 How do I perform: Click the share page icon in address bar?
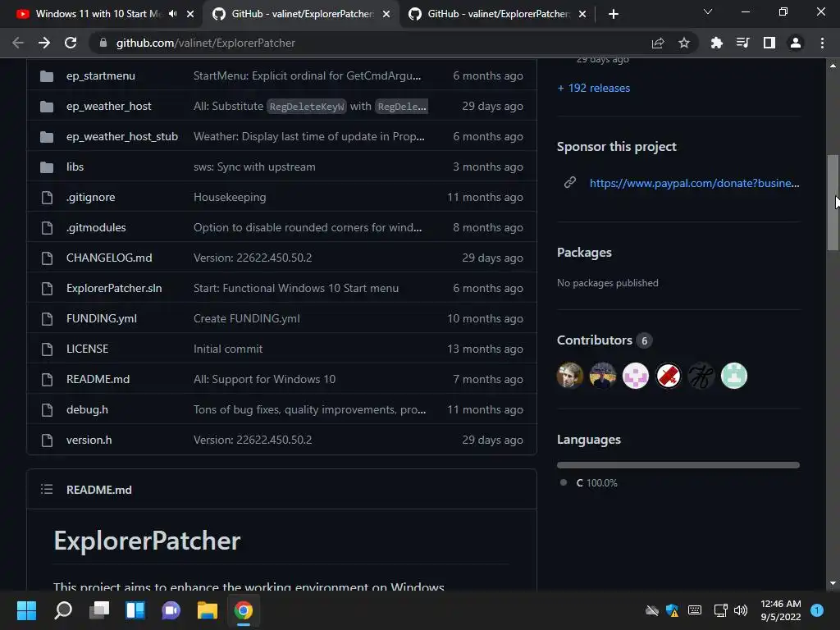click(658, 43)
